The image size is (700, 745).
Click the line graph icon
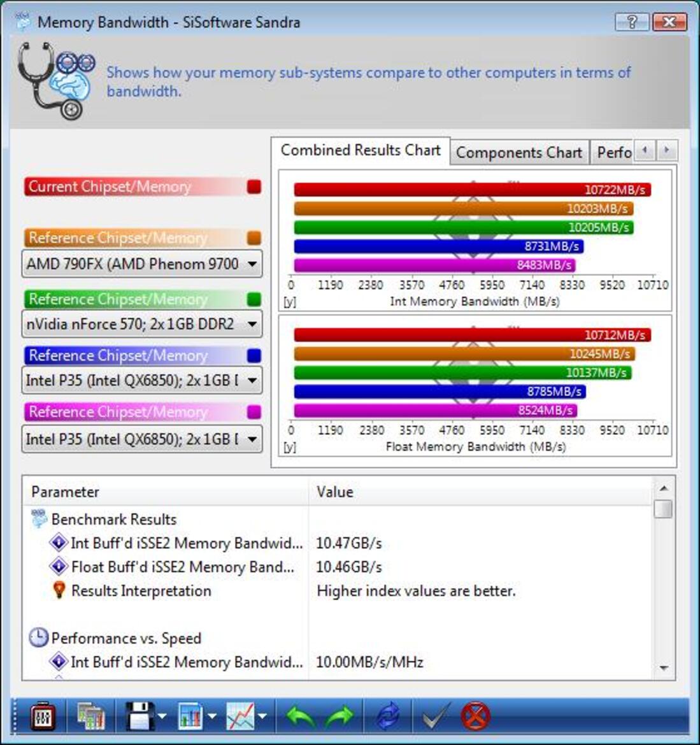pyautogui.click(x=241, y=716)
